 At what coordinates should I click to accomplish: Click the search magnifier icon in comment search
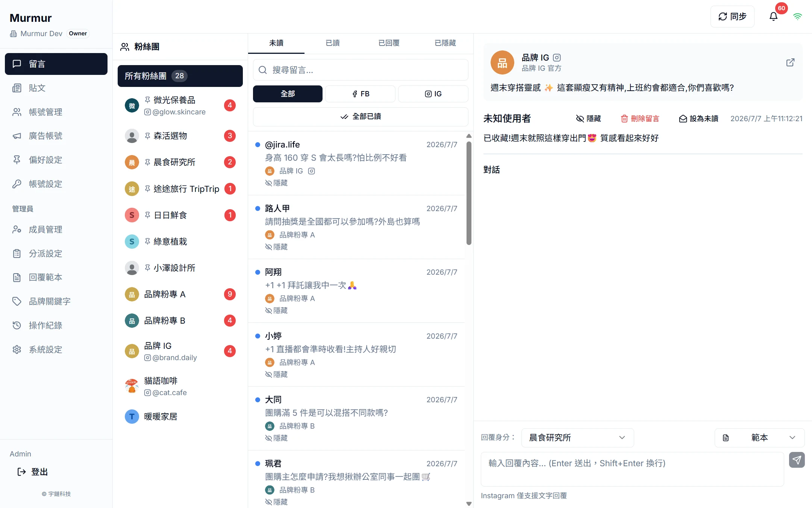(263, 70)
